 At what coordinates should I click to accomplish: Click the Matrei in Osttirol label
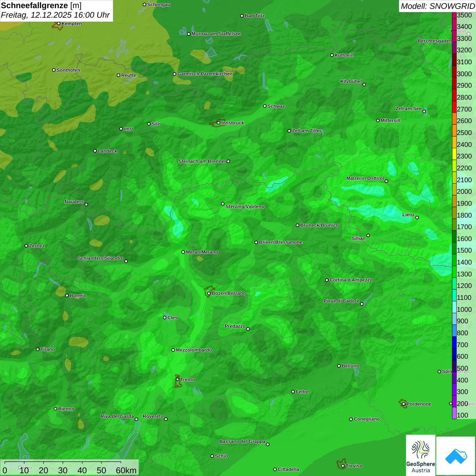point(365,178)
